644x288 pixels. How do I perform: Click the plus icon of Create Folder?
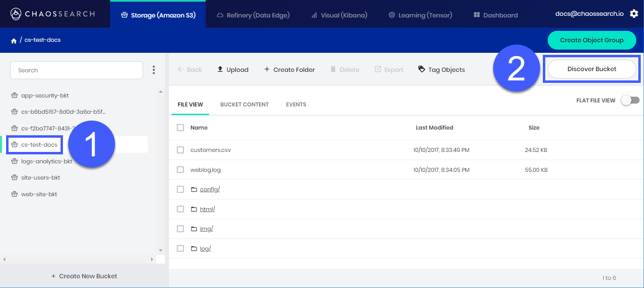[x=267, y=69]
